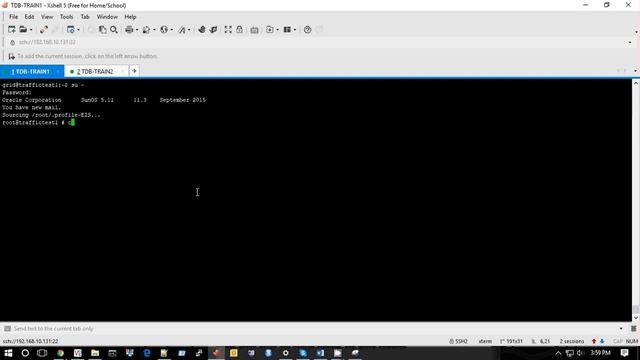Screen dimensions: 640x360
Task: Show hidden system tray icons chevron
Action: tap(558, 353)
